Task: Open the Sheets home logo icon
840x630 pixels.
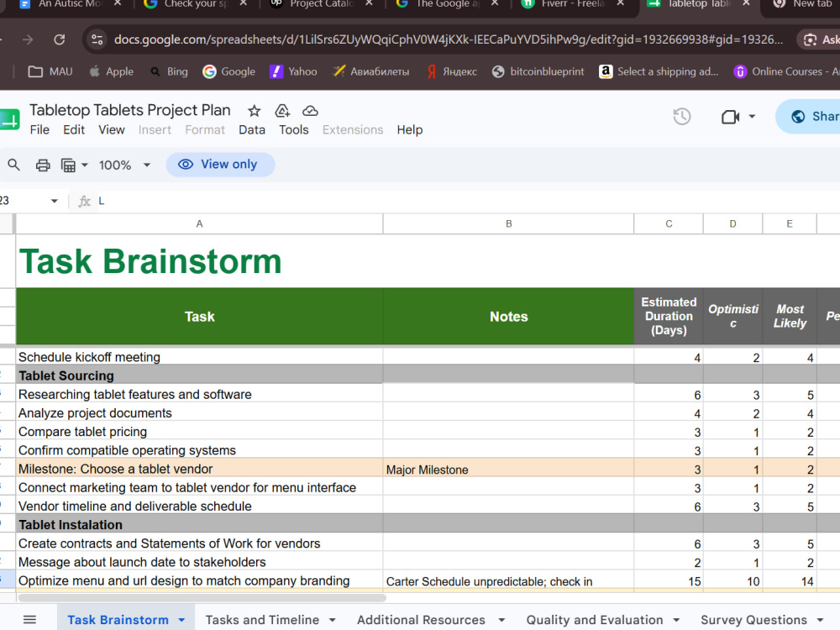Action: [x=8, y=119]
